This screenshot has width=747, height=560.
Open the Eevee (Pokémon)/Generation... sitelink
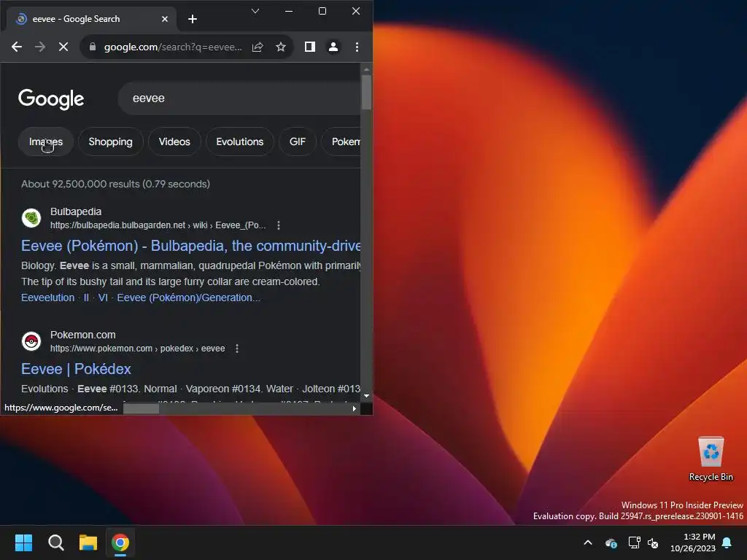[189, 297]
